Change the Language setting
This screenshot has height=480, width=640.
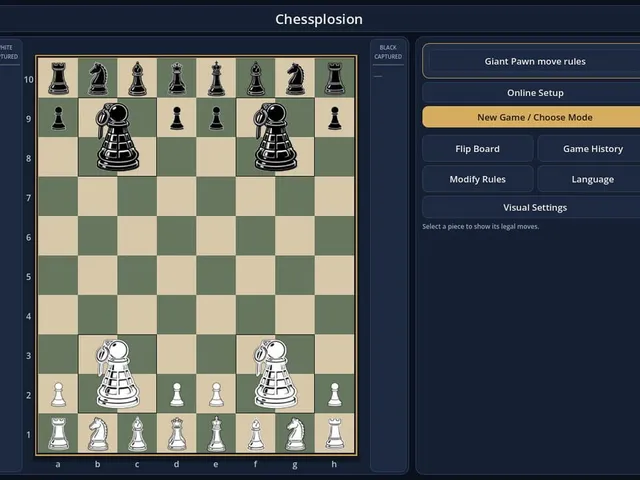[x=593, y=179]
